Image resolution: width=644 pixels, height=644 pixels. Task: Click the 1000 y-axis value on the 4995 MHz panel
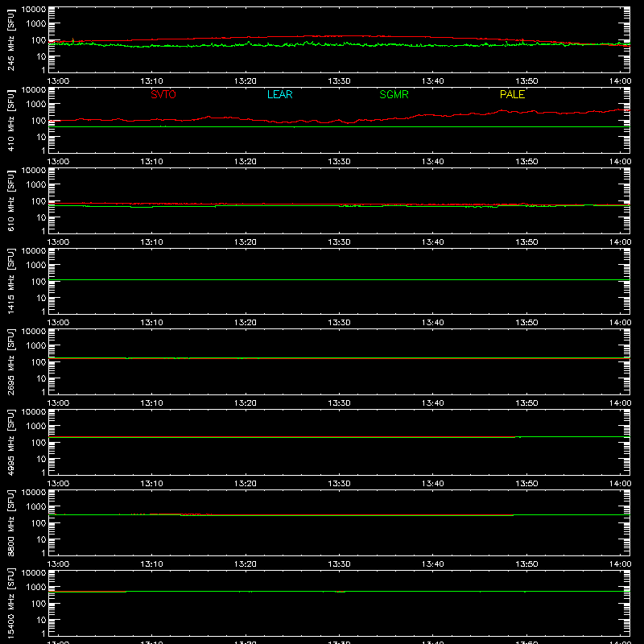[x=36, y=427]
